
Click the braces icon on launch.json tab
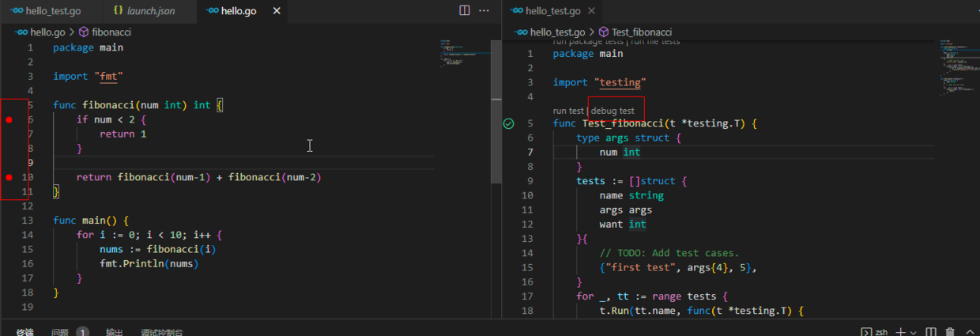click(x=118, y=11)
